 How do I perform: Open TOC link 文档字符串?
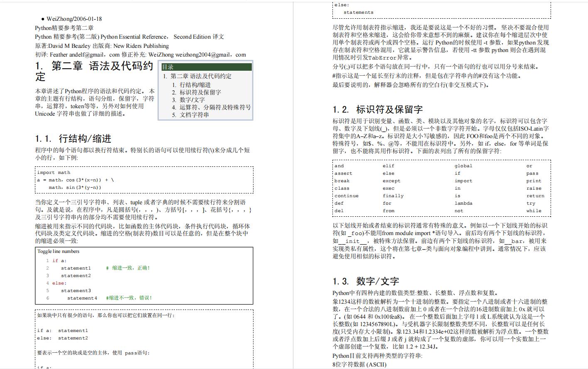194,114
